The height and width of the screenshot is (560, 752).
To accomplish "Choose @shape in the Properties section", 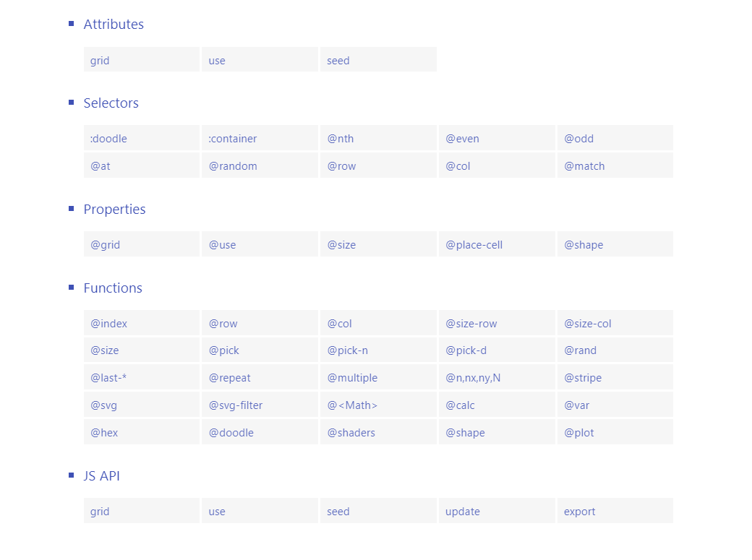I will click(x=615, y=244).
